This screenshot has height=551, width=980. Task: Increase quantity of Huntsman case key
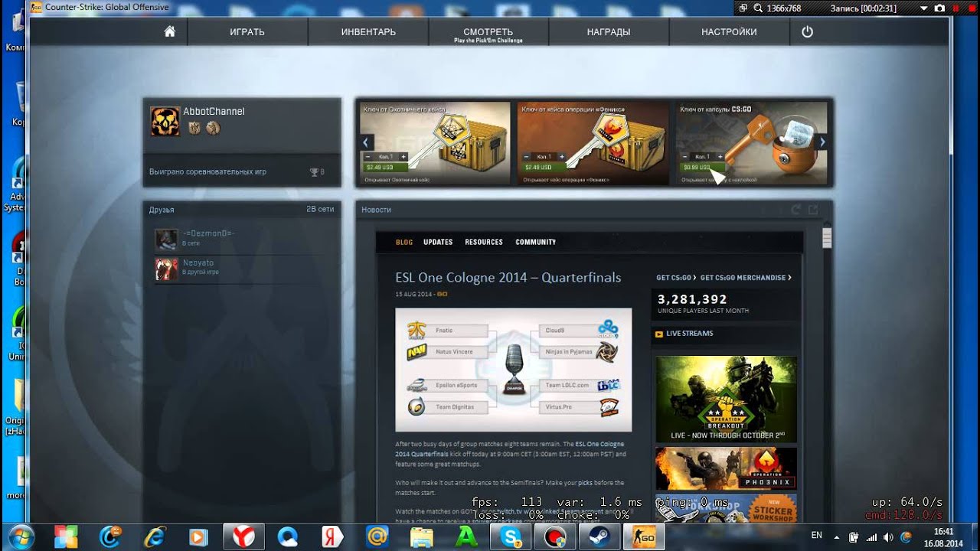[x=403, y=157]
